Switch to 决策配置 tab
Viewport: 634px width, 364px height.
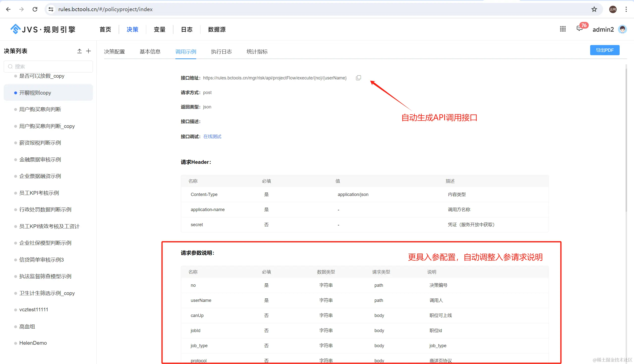click(114, 51)
